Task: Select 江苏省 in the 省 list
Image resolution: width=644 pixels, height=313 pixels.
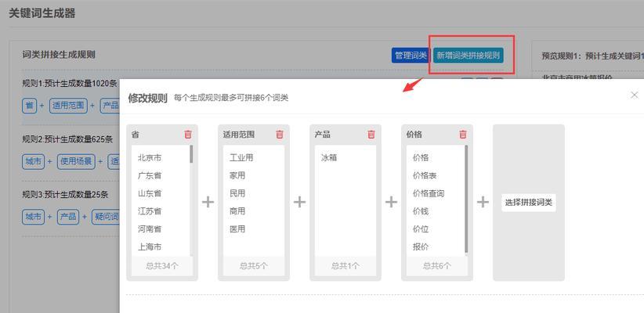Action: (x=150, y=211)
